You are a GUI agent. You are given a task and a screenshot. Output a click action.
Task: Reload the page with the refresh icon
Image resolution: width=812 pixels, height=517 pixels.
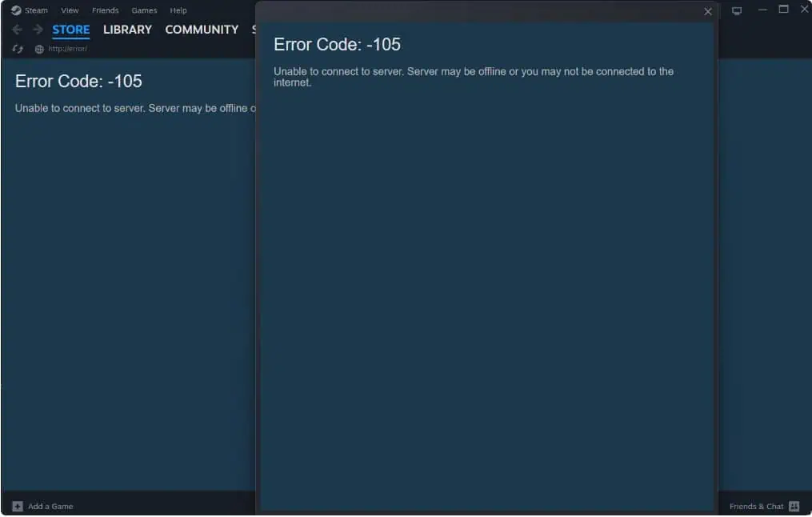18,49
